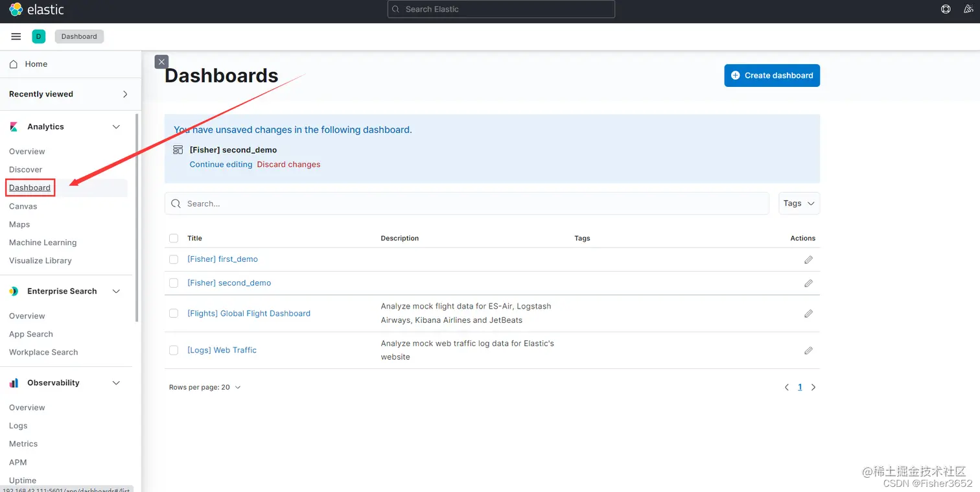The height and width of the screenshot is (492, 980).
Task: Focus the dashboards Search field
Action: coord(467,204)
